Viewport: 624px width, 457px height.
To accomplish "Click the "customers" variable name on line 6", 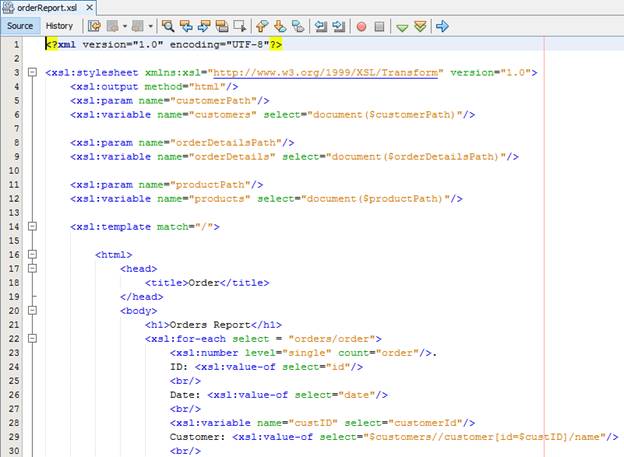I will (x=222, y=115).
